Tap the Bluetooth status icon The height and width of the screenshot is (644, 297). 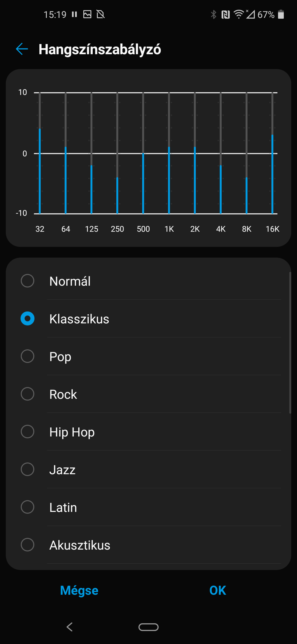[x=213, y=14]
